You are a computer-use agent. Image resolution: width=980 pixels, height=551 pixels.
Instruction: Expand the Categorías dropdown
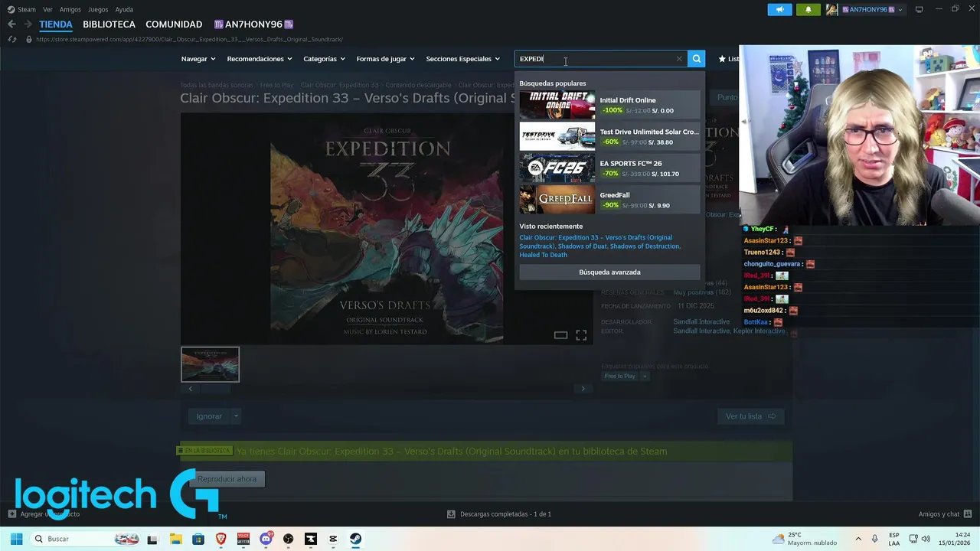(x=324, y=59)
